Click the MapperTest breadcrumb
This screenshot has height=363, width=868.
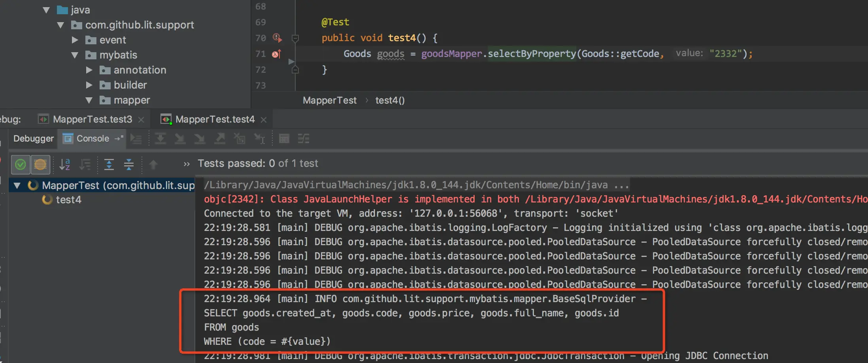pos(330,100)
